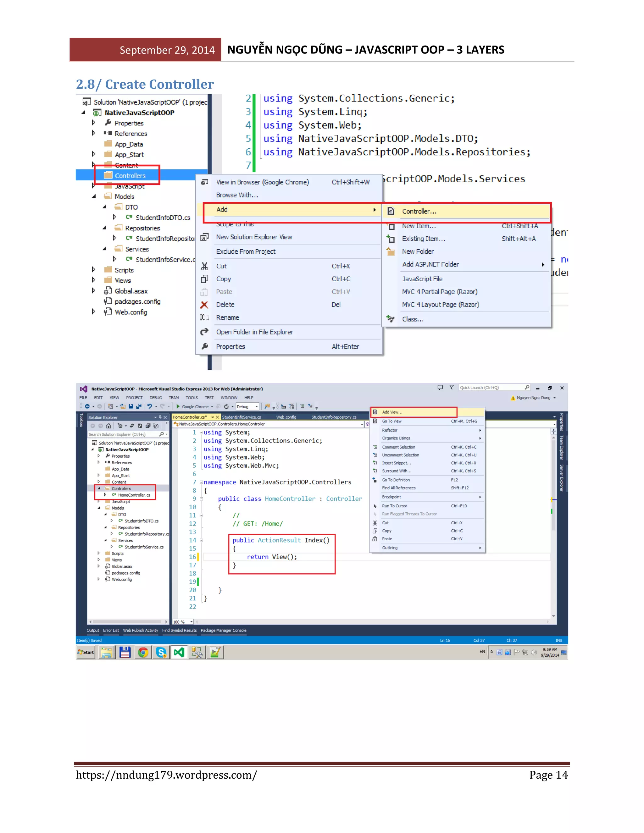
Task: Click the Skype icon on the taskbar
Action: [x=161, y=652]
